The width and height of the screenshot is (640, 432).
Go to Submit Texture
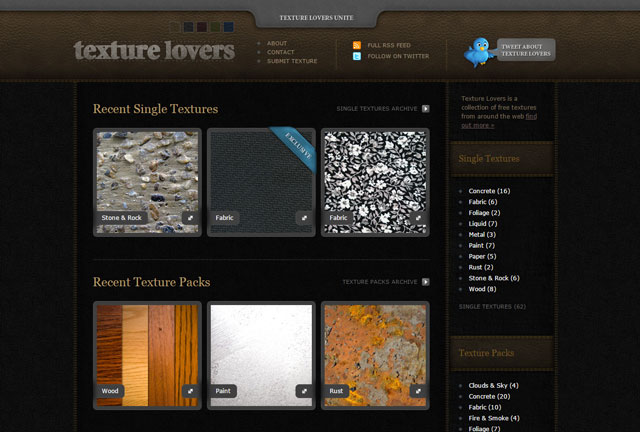click(x=292, y=61)
